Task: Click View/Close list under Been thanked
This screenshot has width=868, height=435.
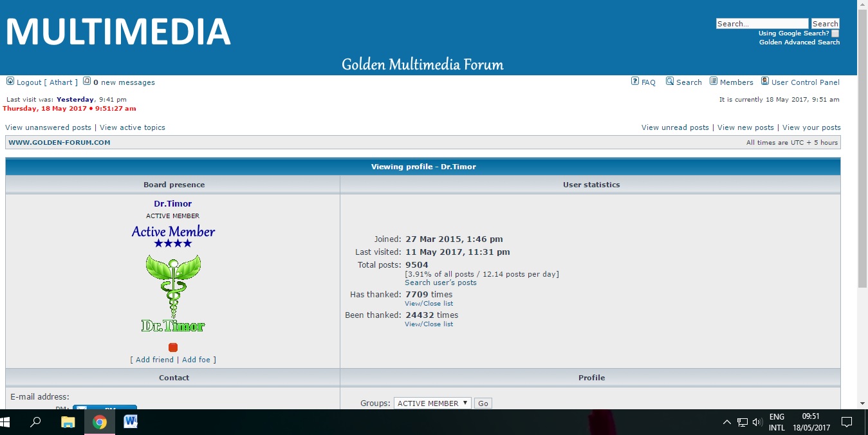Action: pyautogui.click(x=429, y=324)
